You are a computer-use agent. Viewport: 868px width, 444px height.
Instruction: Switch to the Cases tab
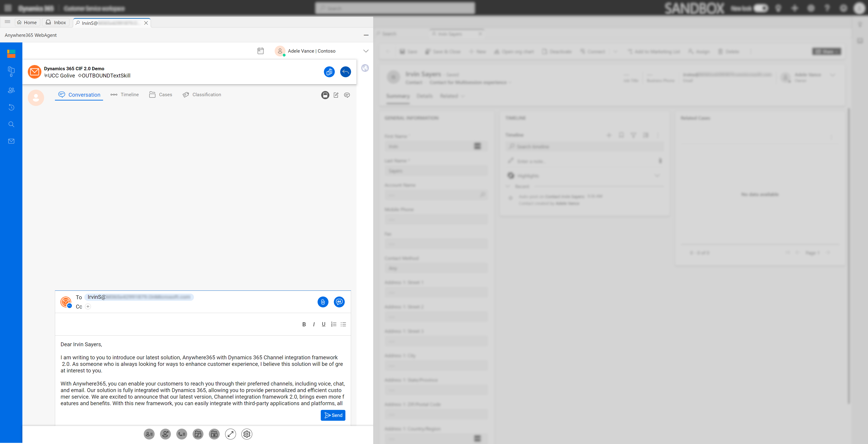[x=161, y=95]
